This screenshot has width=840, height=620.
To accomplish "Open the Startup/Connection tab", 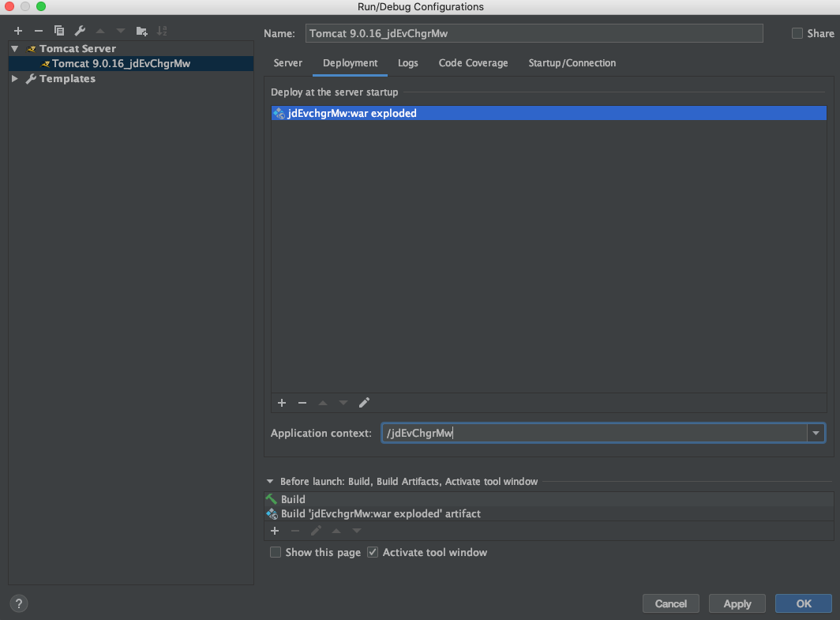I will (x=572, y=62).
